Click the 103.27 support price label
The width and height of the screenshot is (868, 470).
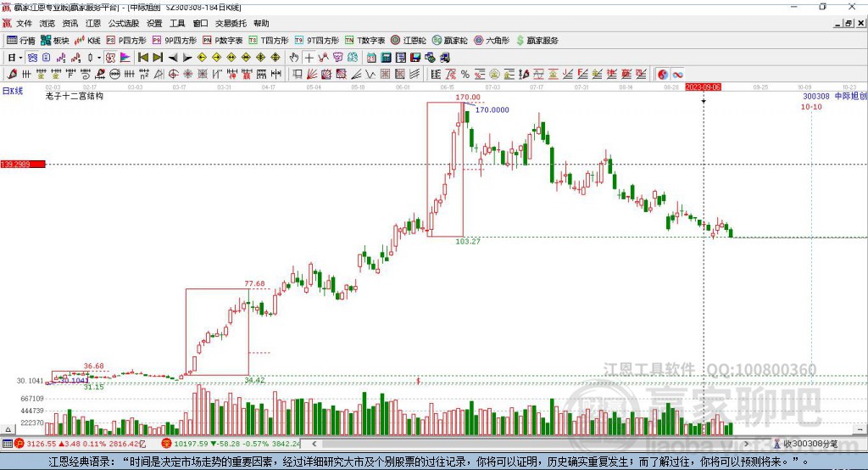pos(468,241)
